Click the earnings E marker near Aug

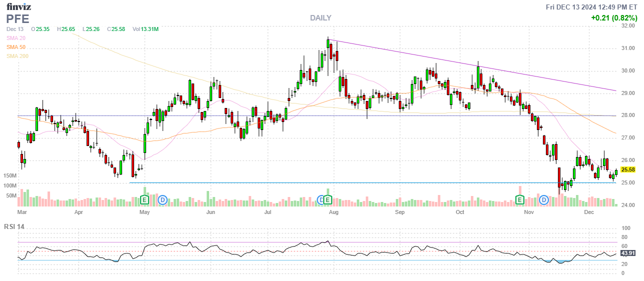point(328,200)
